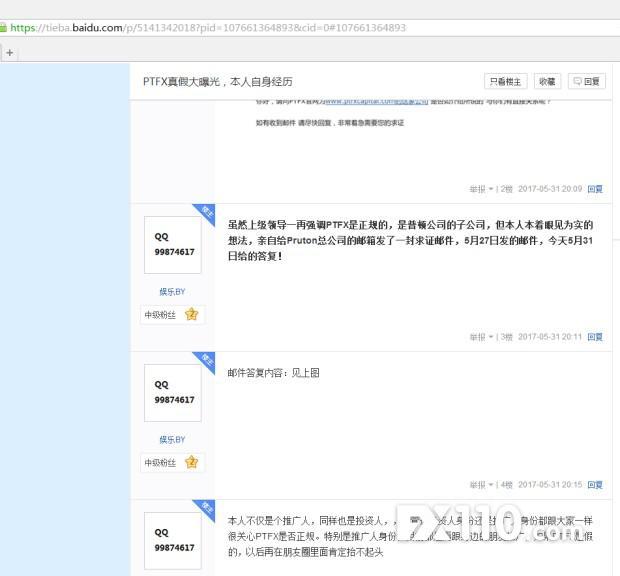The width and height of the screenshot is (620, 576).
Task: Toggle 只看楼主 to show only poster
Action: coord(506,81)
